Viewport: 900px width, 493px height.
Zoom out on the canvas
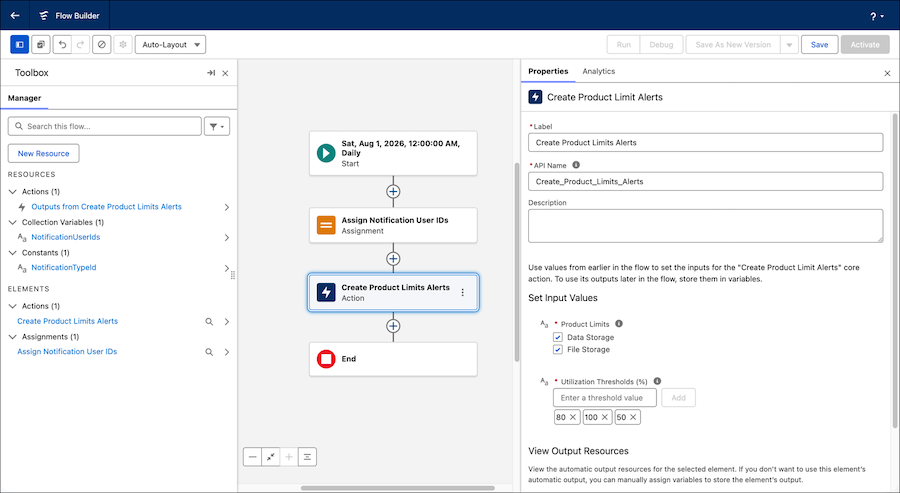(253, 457)
